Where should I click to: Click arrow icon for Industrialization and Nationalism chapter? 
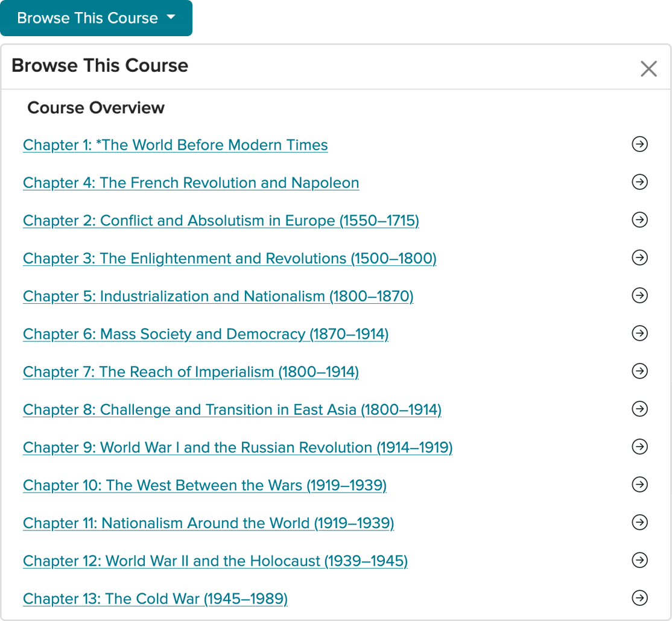click(x=639, y=295)
